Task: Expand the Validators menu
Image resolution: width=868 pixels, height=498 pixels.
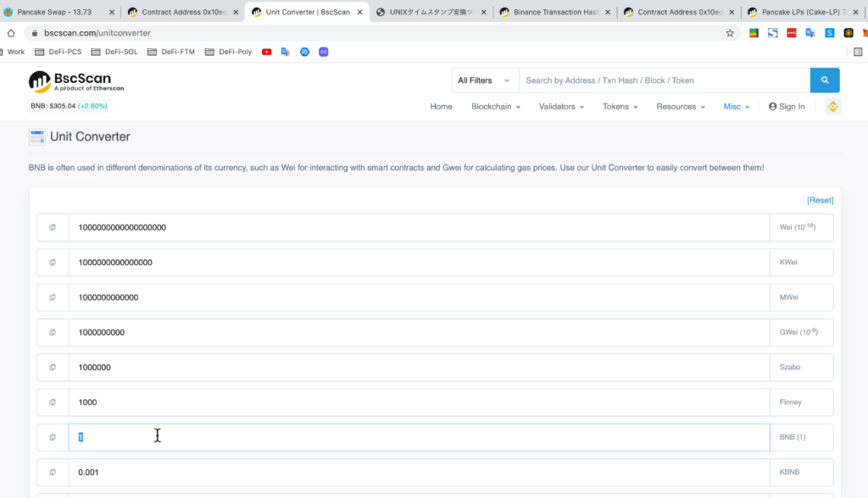Action: [561, 106]
